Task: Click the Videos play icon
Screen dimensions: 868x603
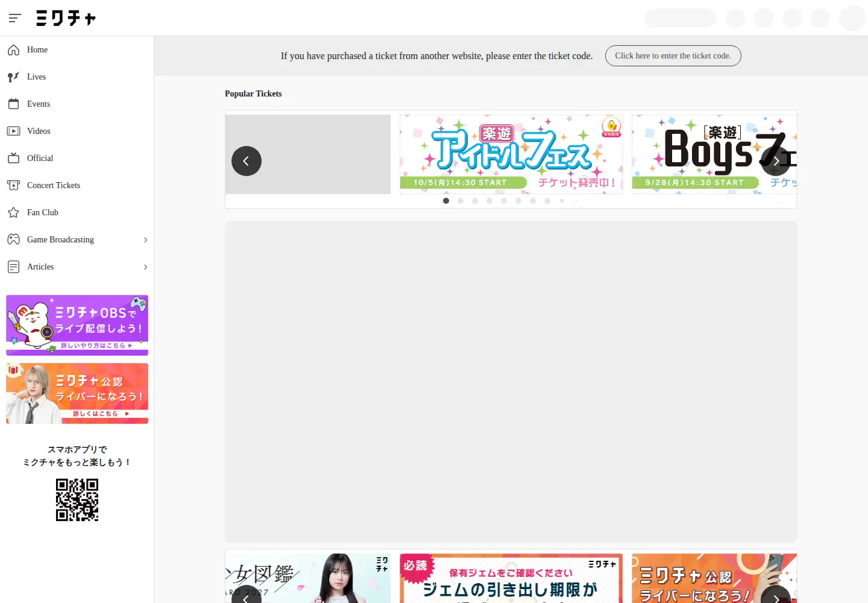Action: click(13, 131)
